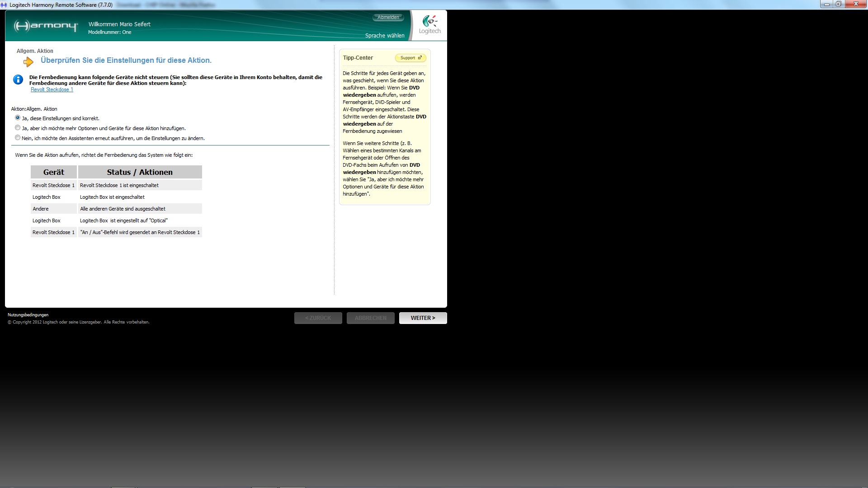Restore down the application window
The height and width of the screenshot is (488, 868).
[838, 5]
